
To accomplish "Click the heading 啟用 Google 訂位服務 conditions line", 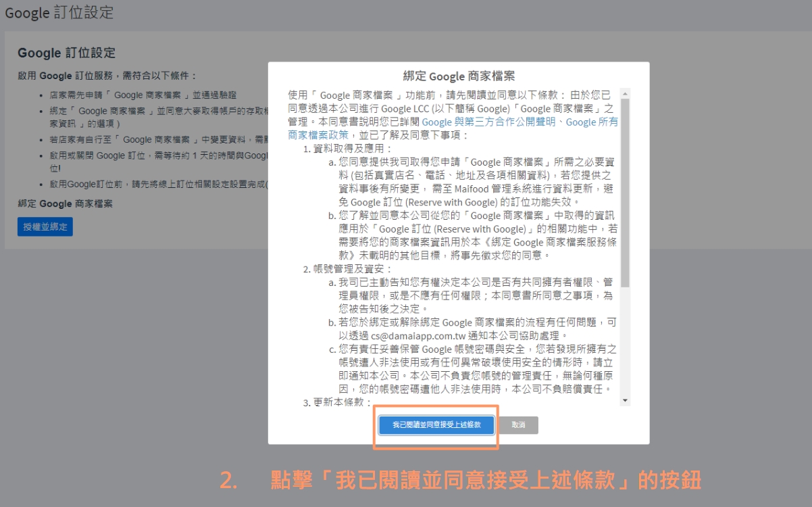I will pyautogui.click(x=108, y=76).
